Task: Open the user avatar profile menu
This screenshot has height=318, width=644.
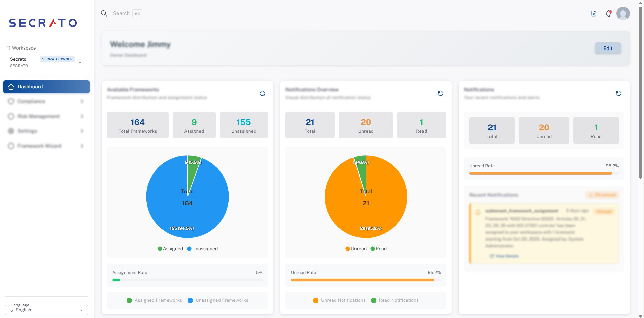Action: click(623, 13)
